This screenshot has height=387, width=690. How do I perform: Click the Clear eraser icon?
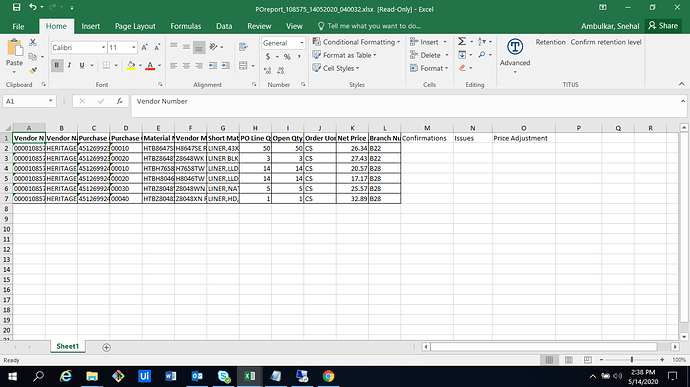click(x=462, y=68)
